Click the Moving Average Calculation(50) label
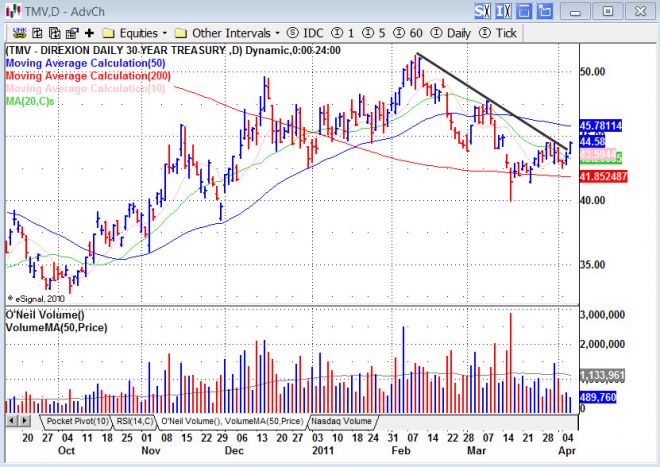This screenshot has height=467, width=660. (85, 63)
